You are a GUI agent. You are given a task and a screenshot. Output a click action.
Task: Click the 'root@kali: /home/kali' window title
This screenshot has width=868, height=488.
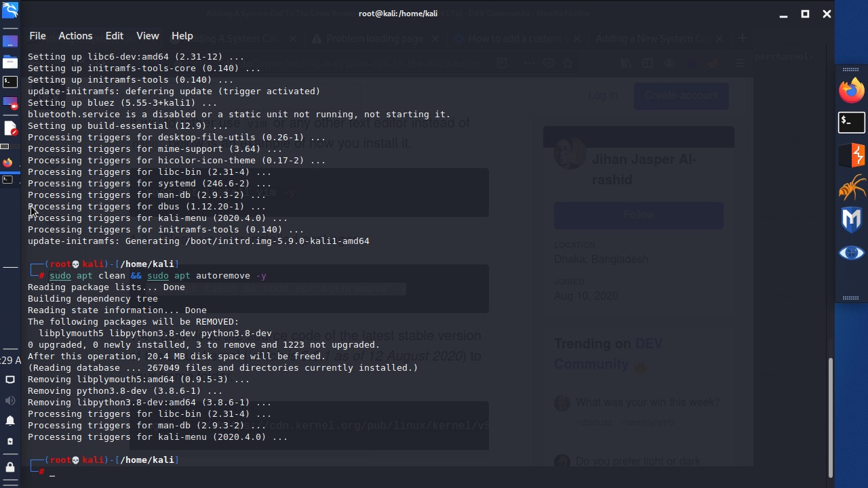click(398, 13)
